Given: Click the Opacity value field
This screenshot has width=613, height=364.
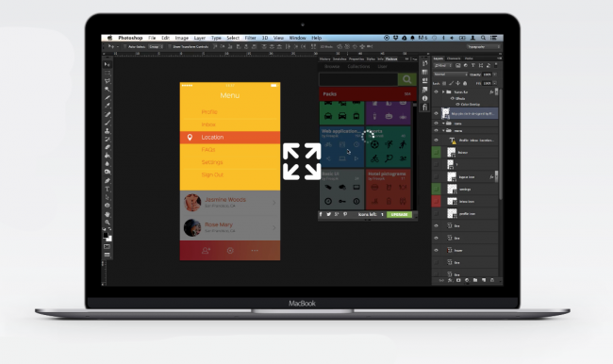Looking at the screenshot, I should pyautogui.click(x=488, y=74).
